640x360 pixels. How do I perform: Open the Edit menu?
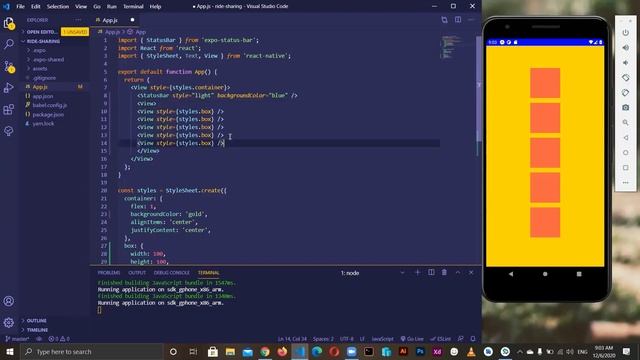[x=36, y=7]
